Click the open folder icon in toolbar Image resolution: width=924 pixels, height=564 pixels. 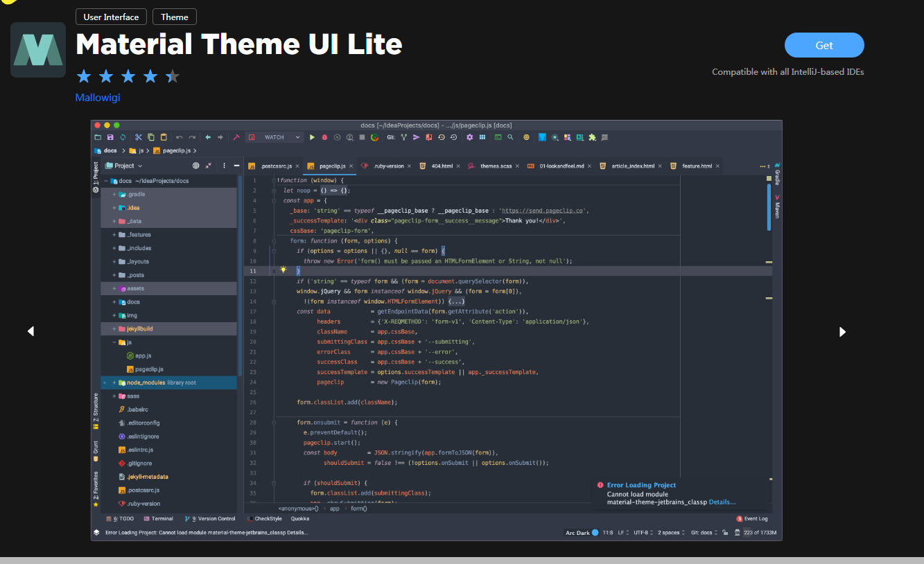97,137
